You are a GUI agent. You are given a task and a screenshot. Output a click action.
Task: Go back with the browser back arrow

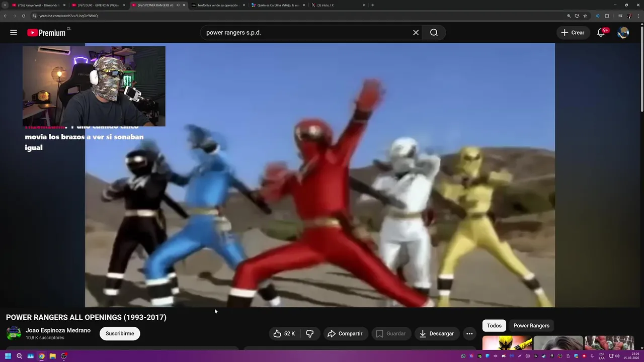point(5,16)
